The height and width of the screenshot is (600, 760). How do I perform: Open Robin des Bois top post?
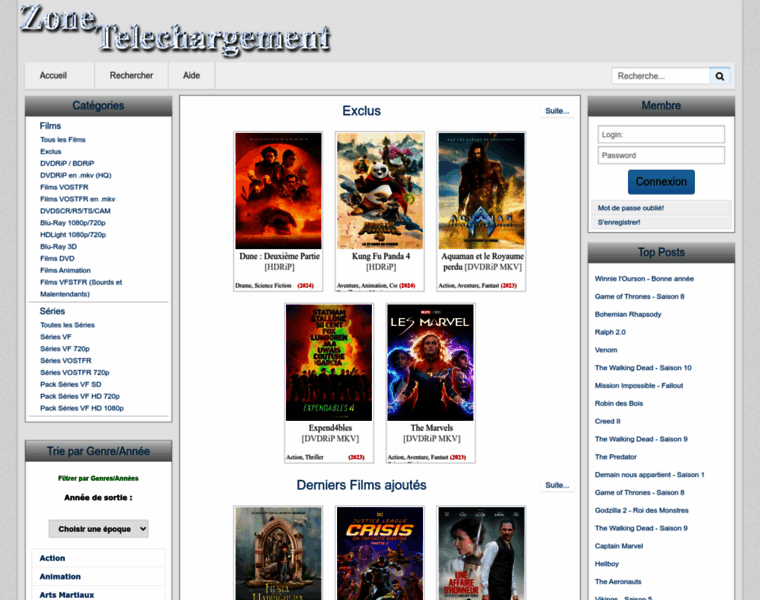click(x=619, y=404)
